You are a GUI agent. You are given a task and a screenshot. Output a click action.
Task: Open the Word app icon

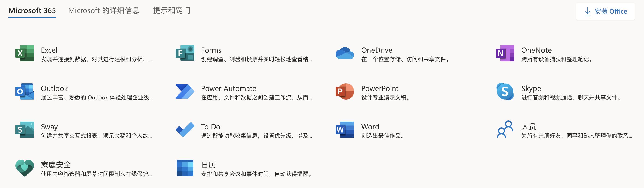point(345,130)
